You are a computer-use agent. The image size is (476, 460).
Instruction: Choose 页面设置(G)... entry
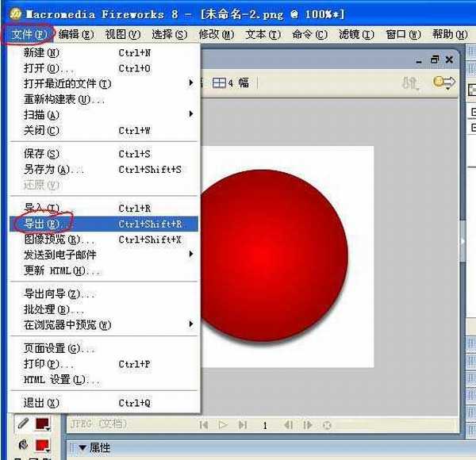coord(104,348)
